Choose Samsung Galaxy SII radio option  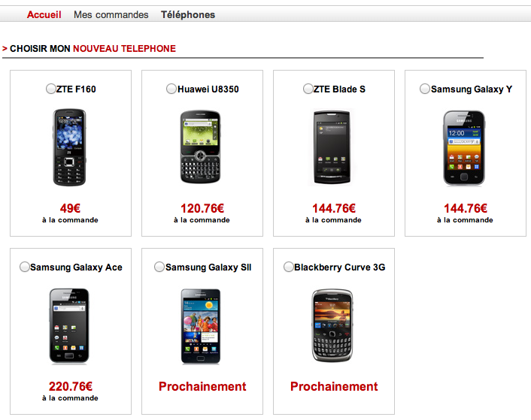(x=159, y=267)
